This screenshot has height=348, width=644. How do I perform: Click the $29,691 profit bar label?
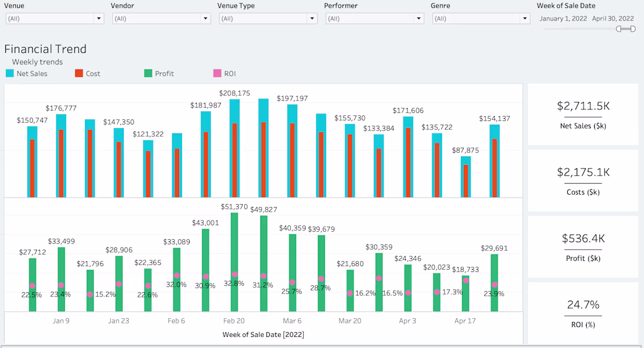(x=494, y=248)
